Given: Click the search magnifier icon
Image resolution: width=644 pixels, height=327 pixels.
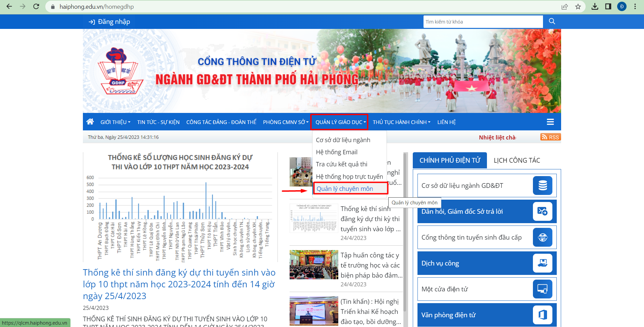Looking at the screenshot, I should pyautogui.click(x=552, y=22).
